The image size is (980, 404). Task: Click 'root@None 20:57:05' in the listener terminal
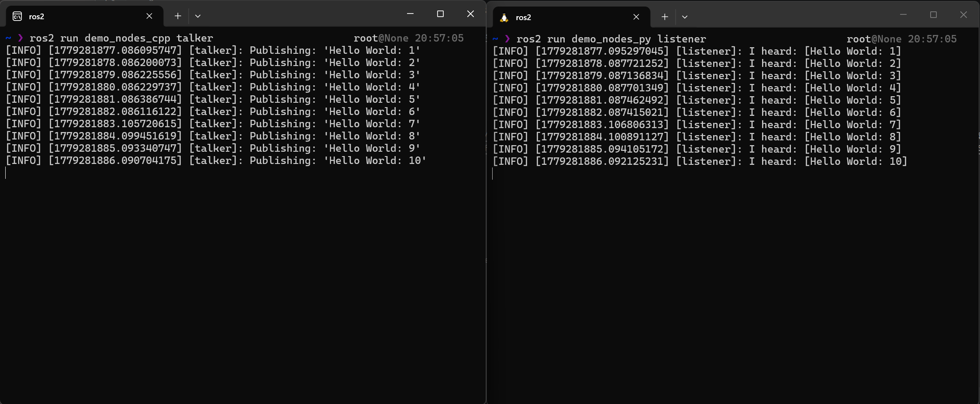pos(902,39)
